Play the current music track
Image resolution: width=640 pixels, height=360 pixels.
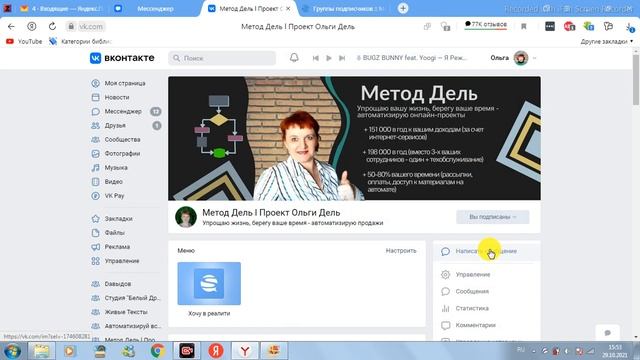pyautogui.click(x=329, y=58)
